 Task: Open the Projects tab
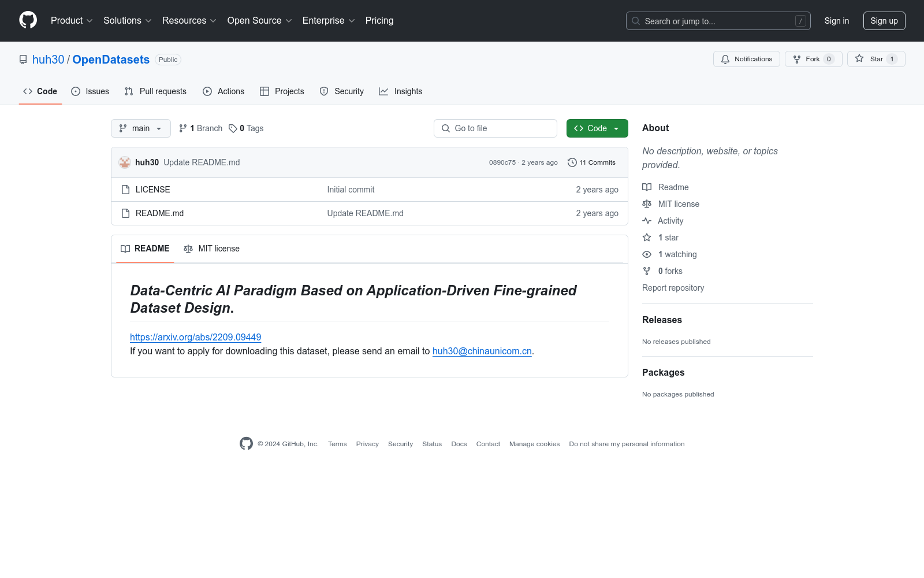[282, 91]
